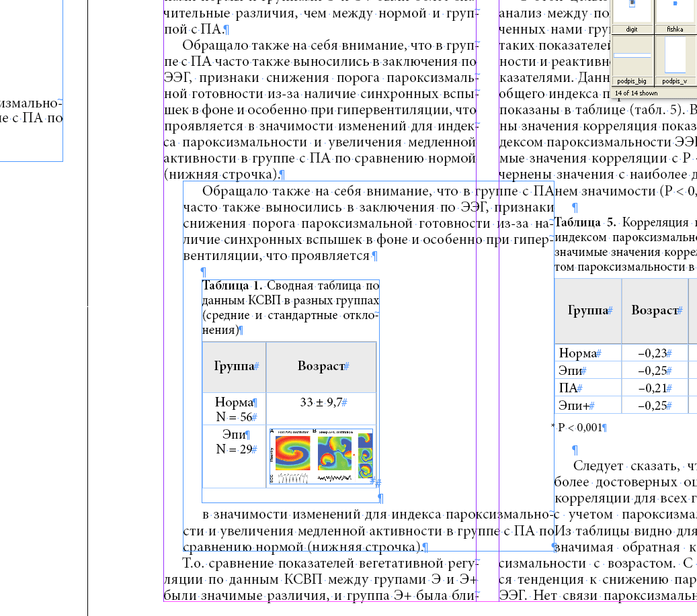Select the "−0,25" value in the Эпи+ row

(x=652, y=406)
